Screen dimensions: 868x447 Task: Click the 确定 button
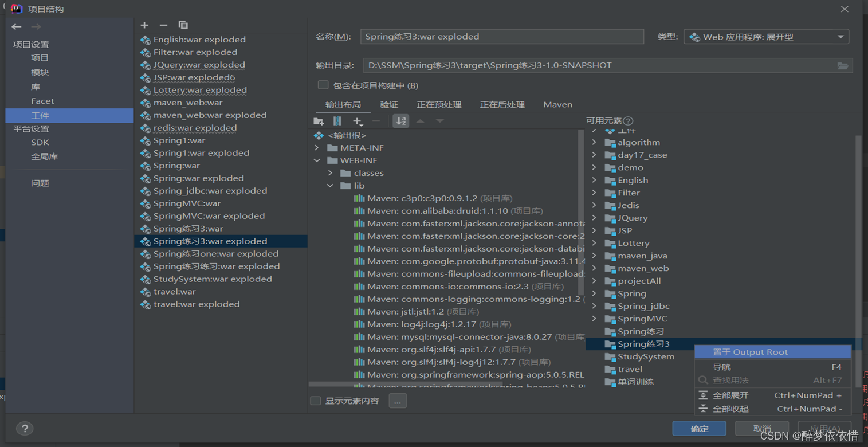tap(700, 428)
